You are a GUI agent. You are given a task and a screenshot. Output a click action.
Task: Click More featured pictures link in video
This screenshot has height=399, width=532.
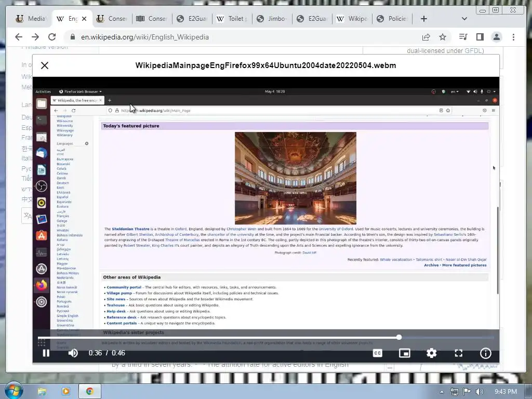464,265
